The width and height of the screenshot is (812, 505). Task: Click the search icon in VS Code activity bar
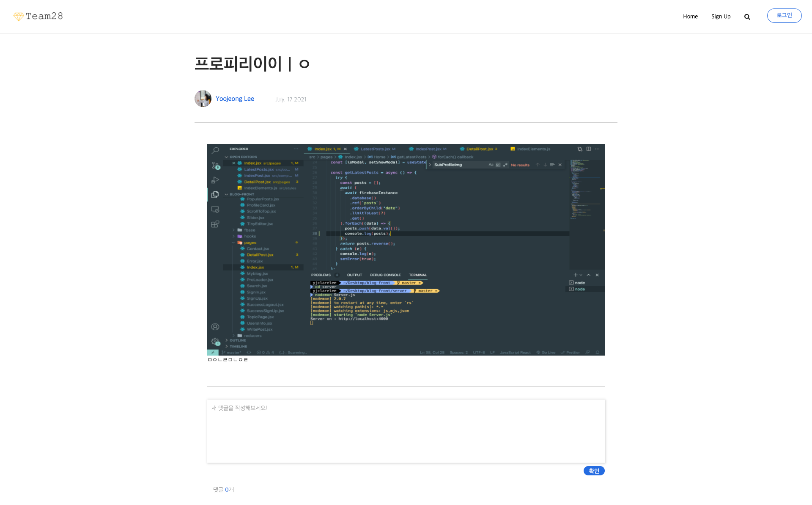pyautogui.click(x=215, y=150)
